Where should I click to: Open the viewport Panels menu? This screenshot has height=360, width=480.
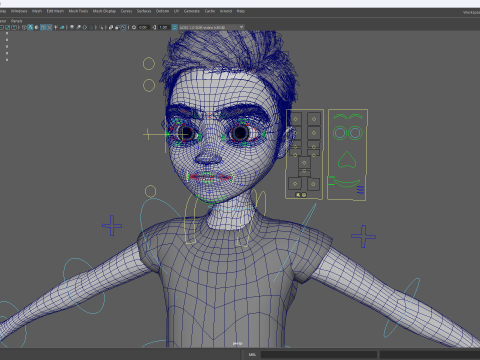16,21
